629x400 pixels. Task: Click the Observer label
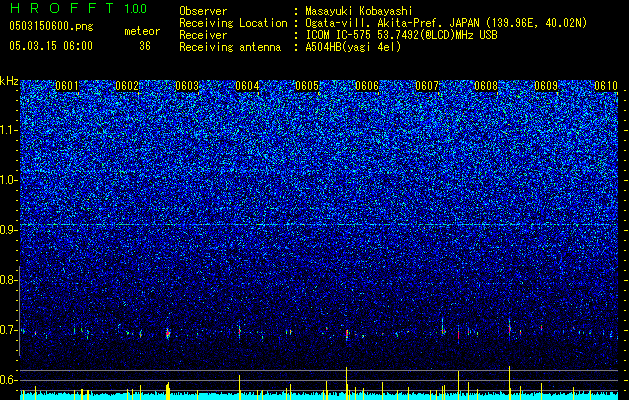pyautogui.click(x=203, y=11)
